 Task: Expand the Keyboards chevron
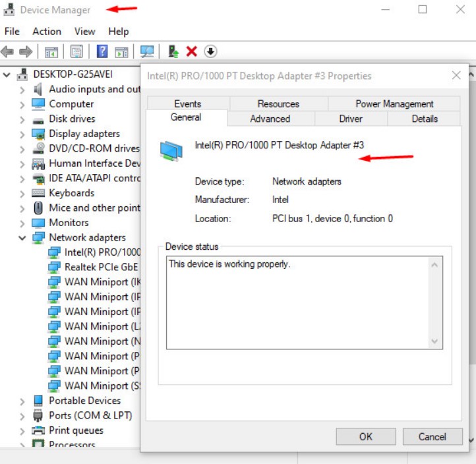coord(22,194)
